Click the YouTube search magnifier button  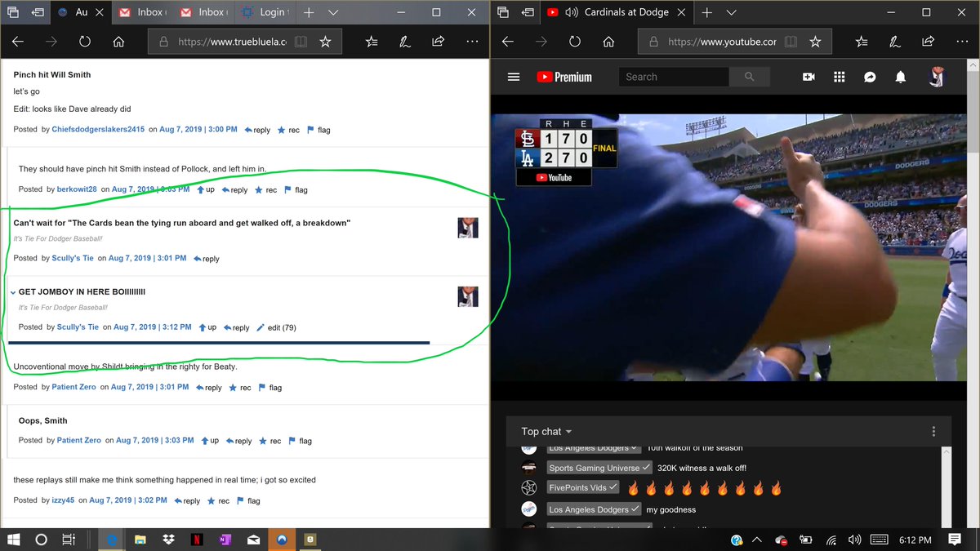[x=750, y=77]
